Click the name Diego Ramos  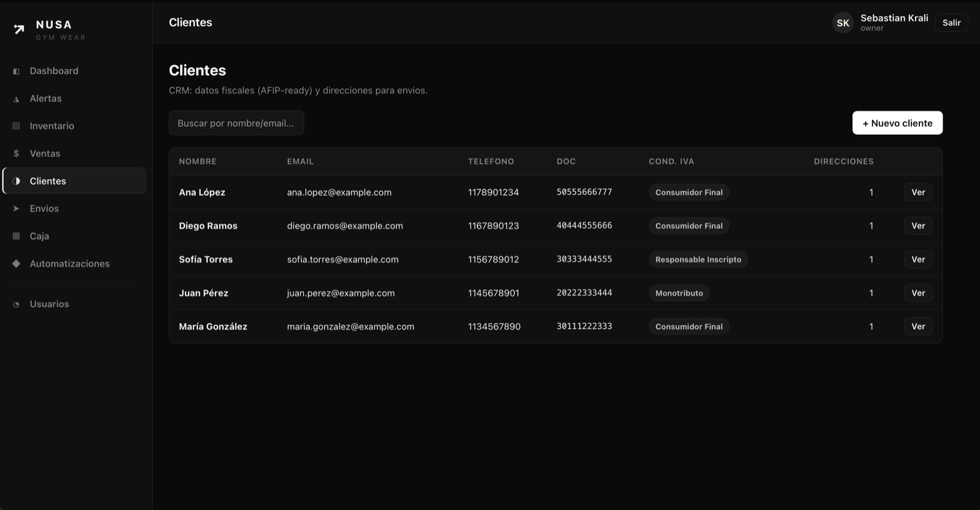coord(208,226)
